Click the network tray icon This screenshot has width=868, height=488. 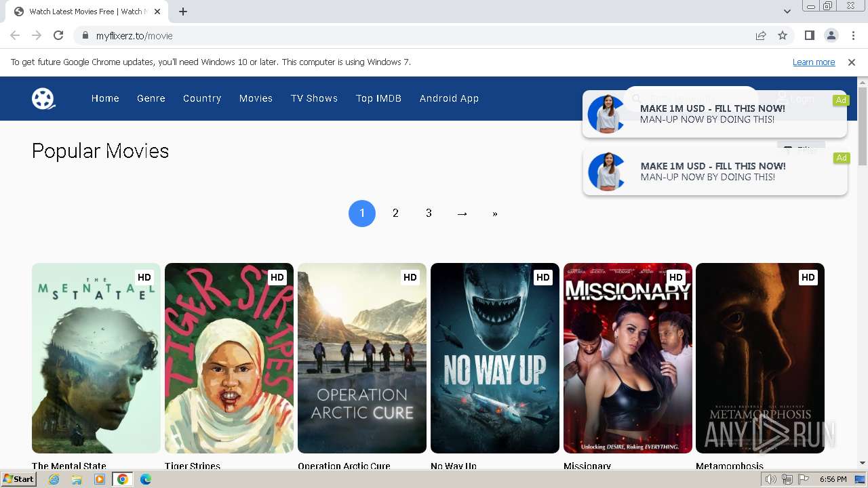click(787, 479)
